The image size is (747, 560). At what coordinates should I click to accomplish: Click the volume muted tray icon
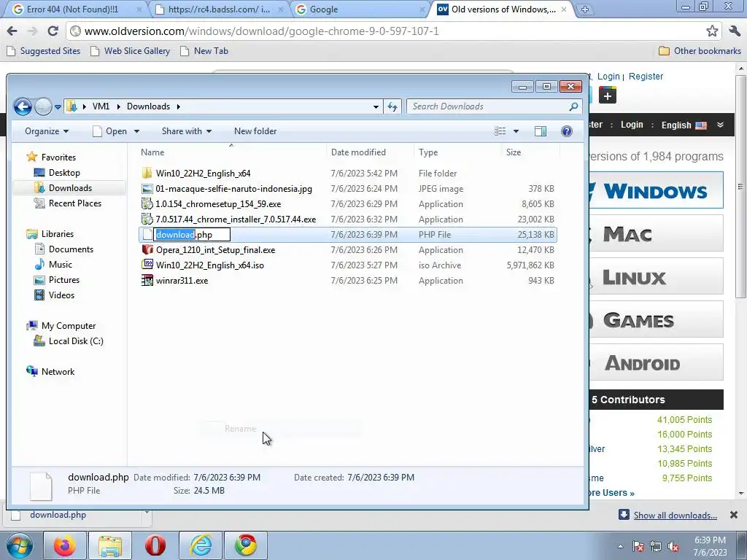click(x=673, y=547)
